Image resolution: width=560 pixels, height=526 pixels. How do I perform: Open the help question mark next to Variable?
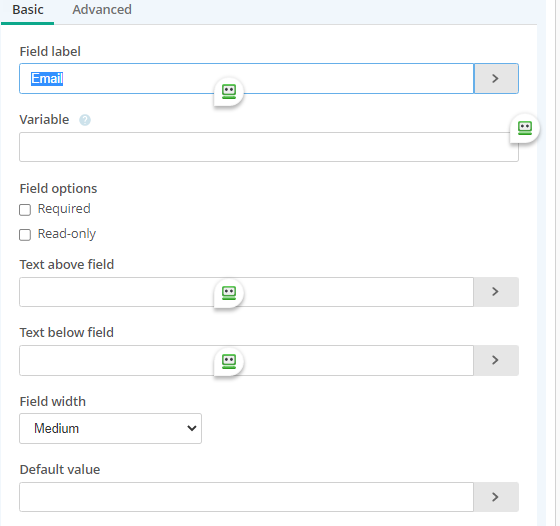[85, 120]
